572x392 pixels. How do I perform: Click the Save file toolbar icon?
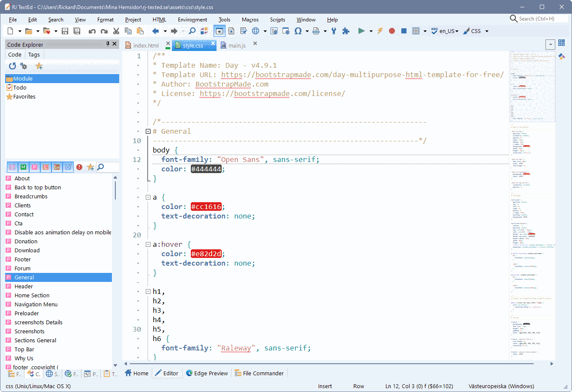[65, 31]
